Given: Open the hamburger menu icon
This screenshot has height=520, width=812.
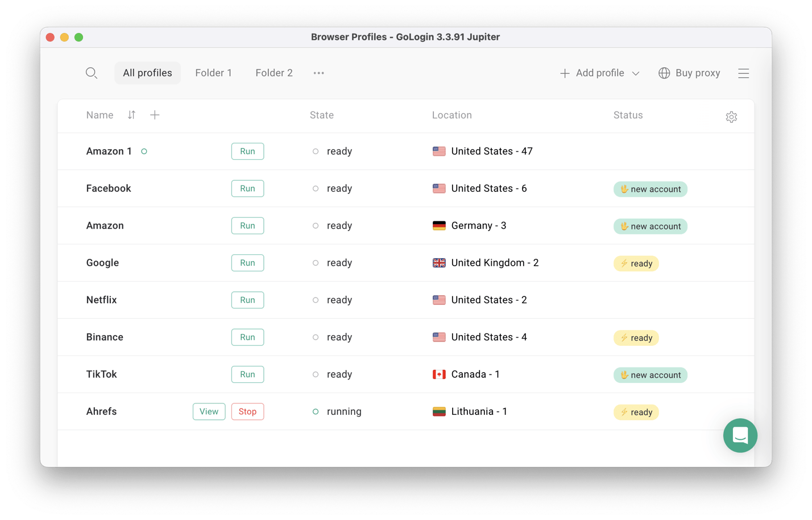Looking at the screenshot, I should (x=743, y=73).
